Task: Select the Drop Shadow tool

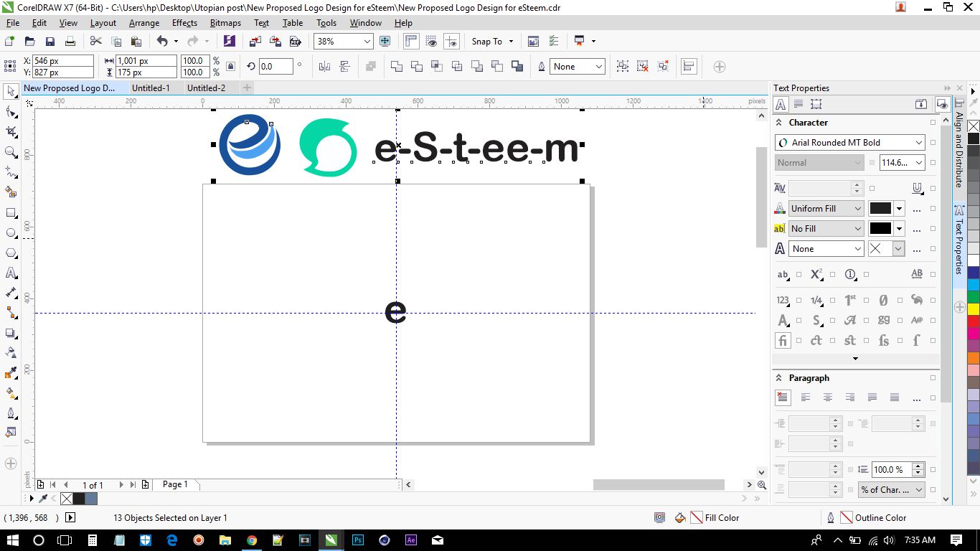Action: [11, 333]
